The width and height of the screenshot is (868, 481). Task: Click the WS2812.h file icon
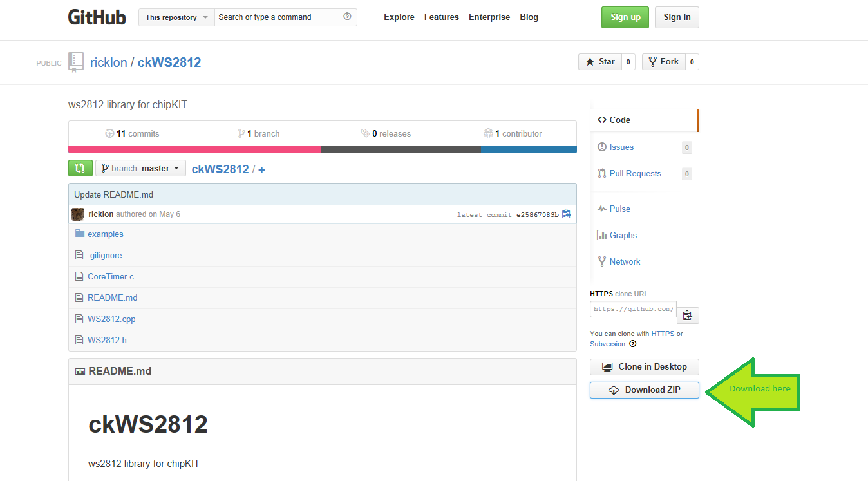[80, 340]
